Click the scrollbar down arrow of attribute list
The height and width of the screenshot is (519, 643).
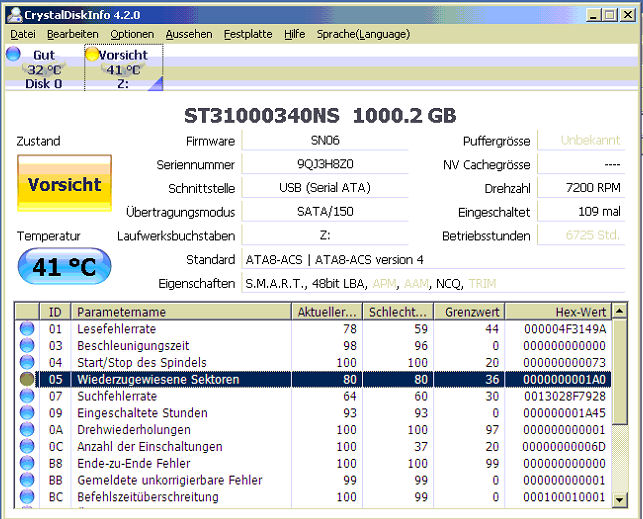(619, 500)
